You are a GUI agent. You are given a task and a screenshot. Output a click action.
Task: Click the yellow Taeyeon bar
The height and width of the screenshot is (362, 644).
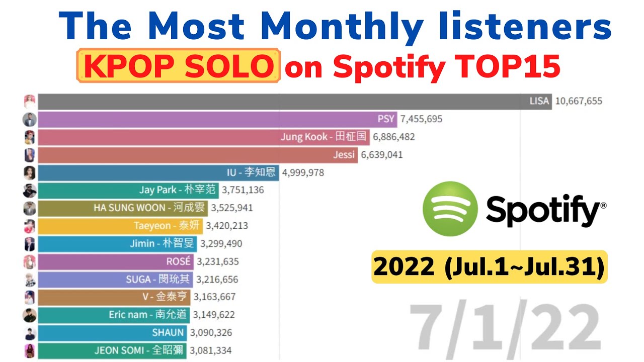point(120,226)
